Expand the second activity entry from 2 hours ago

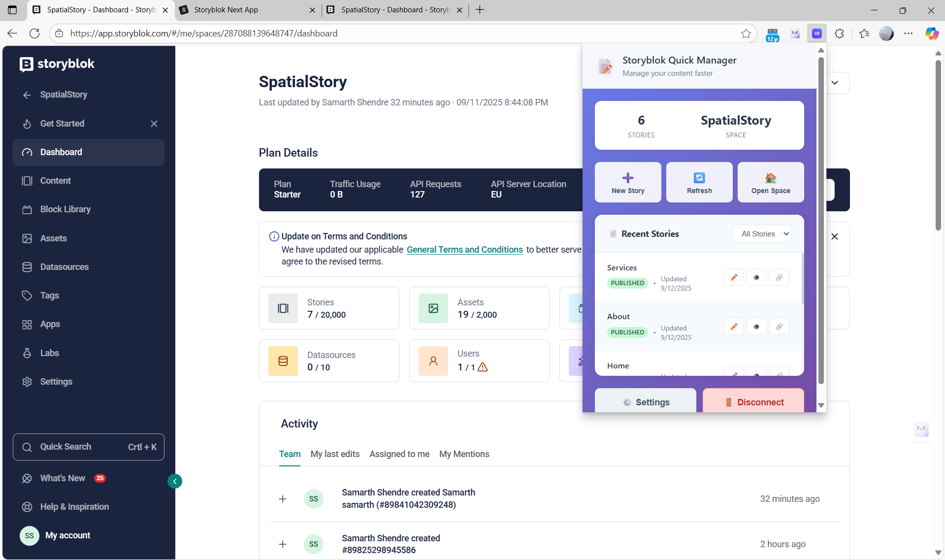click(x=283, y=544)
